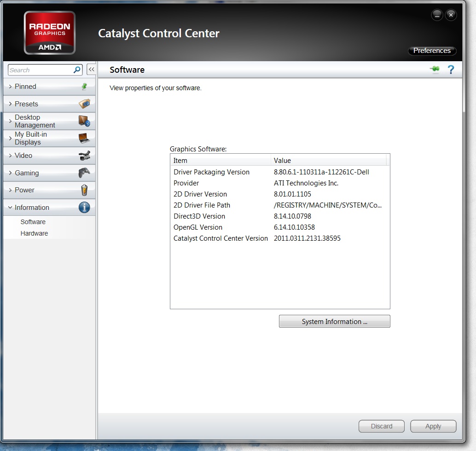Select the Provider row label
Image resolution: width=476 pixels, height=451 pixels.
186,183
